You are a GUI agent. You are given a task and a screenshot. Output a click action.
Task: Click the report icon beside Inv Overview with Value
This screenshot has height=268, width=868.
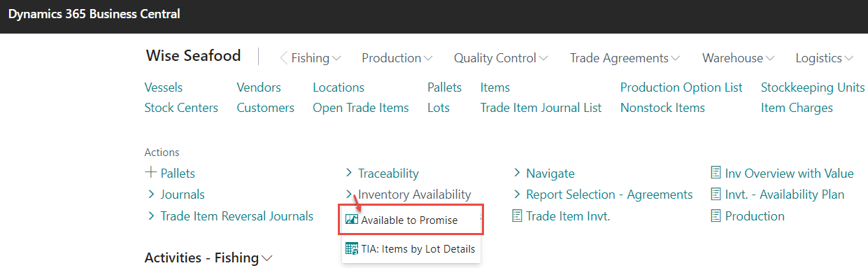coord(716,173)
